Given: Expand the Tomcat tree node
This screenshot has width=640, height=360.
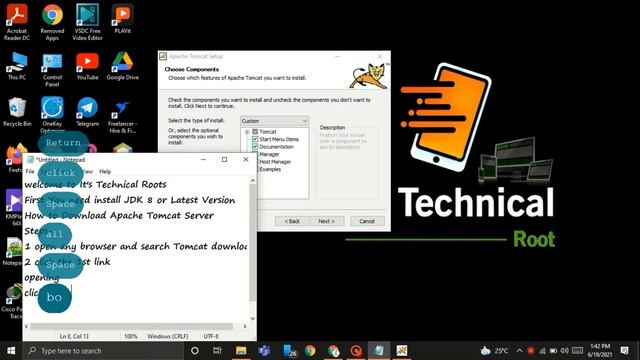Looking at the screenshot, I should pyautogui.click(x=247, y=132).
